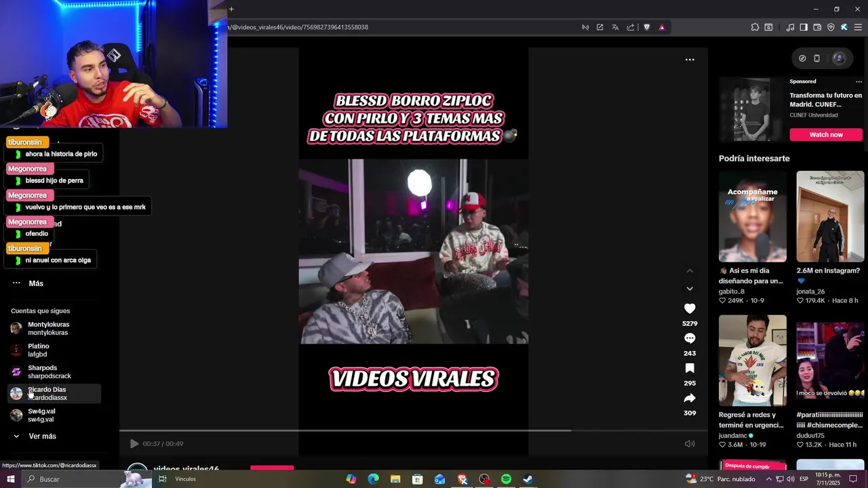Open the sponsored ad three-dot options
The width and height of the screenshot is (868, 488).
(859, 81)
